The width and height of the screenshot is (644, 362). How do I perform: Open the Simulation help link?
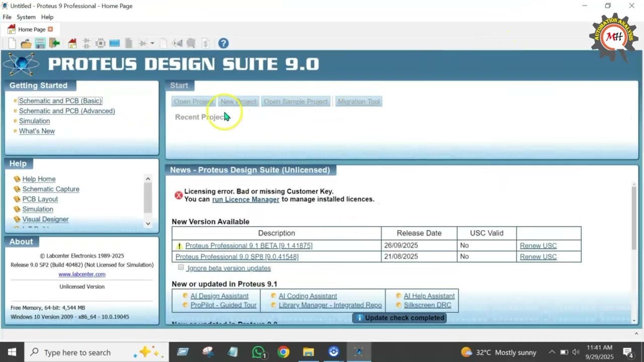pos(38,209)
